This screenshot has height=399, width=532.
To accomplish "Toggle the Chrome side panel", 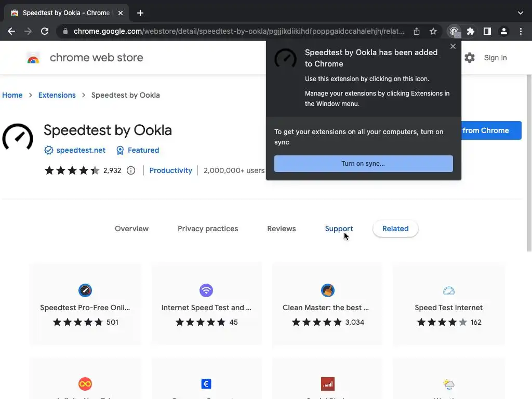I will click(x=487, y=31).
